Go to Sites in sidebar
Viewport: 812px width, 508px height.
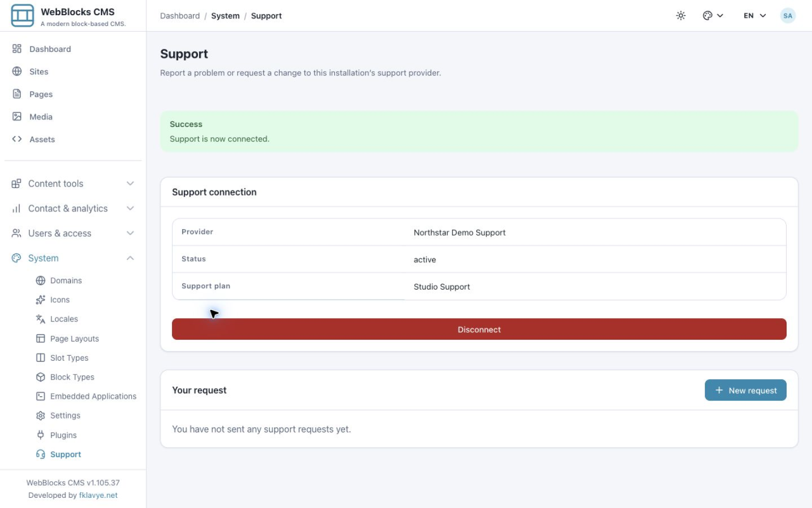[73, 72]
